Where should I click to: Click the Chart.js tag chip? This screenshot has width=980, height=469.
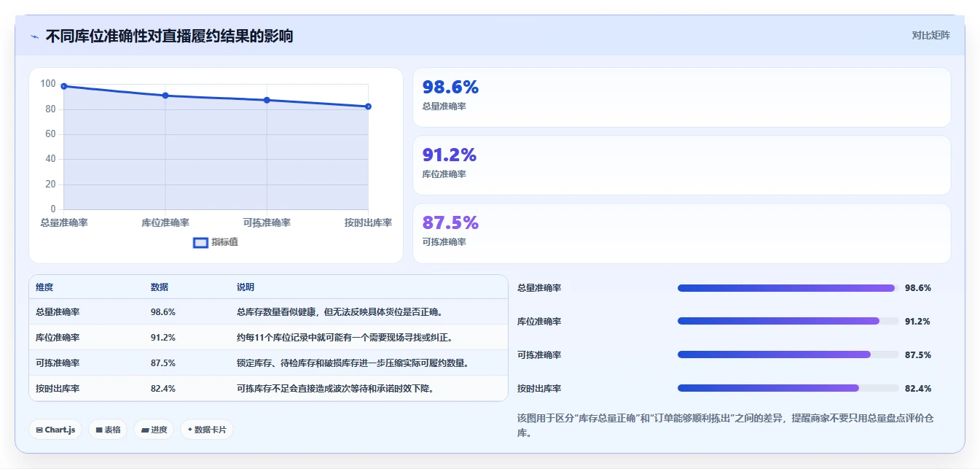coord(56,430)
